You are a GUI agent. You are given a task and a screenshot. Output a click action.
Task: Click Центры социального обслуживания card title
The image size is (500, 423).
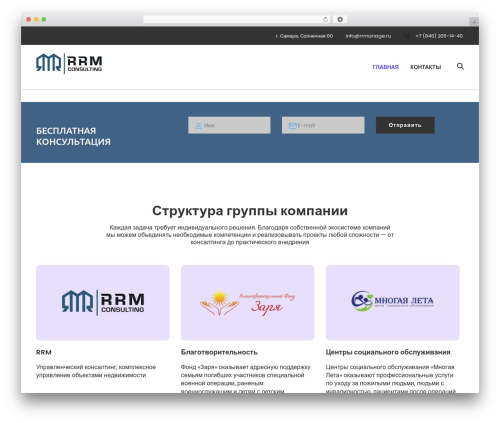tap(388, 352)
